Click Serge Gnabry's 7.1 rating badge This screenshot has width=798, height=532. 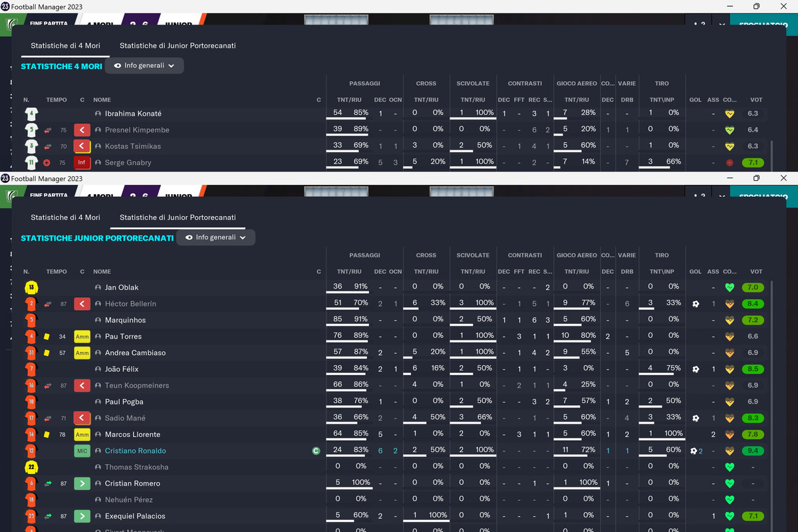(x=754, y=163)
